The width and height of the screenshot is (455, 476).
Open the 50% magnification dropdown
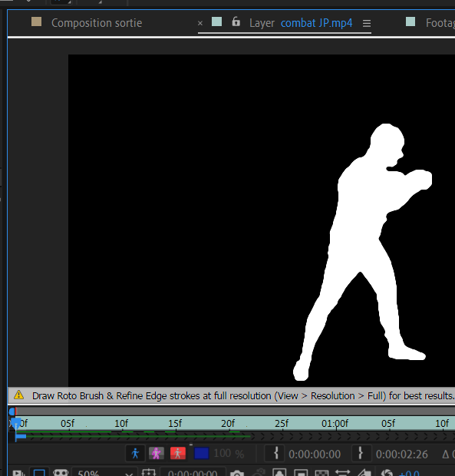pyautogui.click(x=104, y=473)
